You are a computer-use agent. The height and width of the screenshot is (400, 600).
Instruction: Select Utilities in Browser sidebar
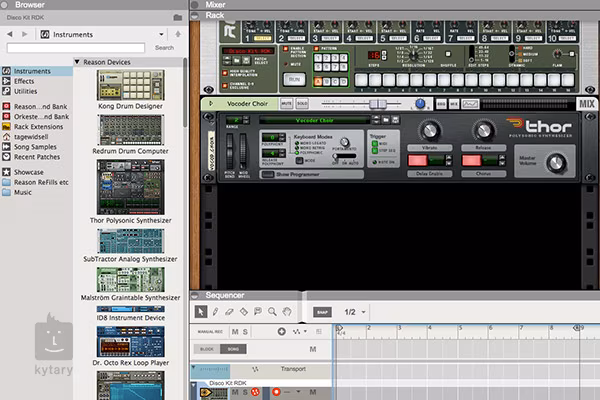pos(25,91)
